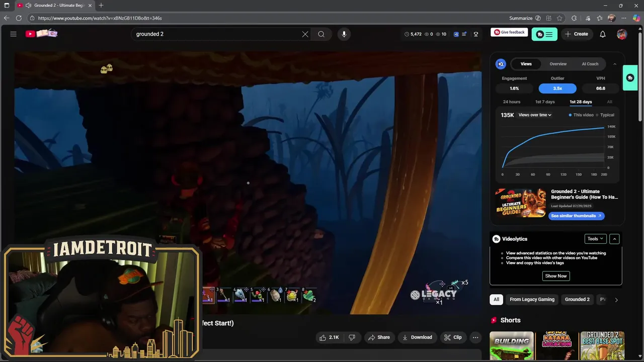644x362 pixels.
Task: Download the video
Action: click(417, 337)
